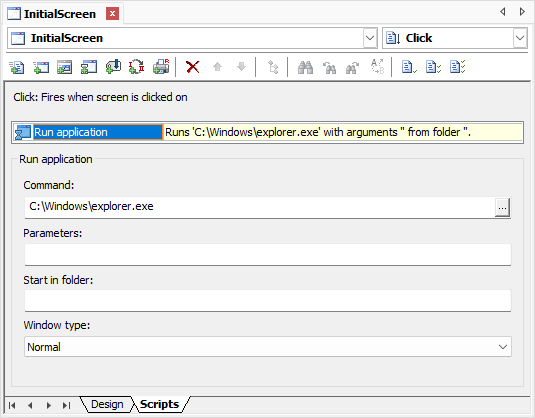Click the replace A to B icon
The width and height of the screenshot is (535, 418).
click(x=378, y=67)
